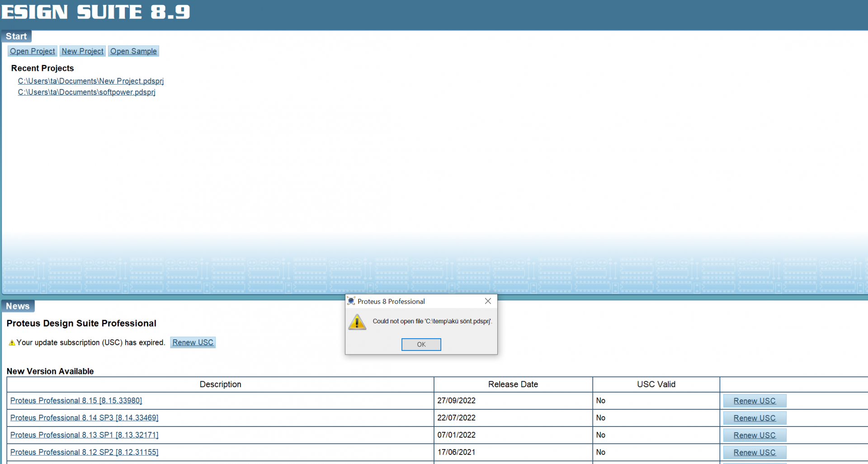Click OK in the Proteus 8 Professional dialog
The width and height of the screenshot is (868, 464).
pos(421,344)
